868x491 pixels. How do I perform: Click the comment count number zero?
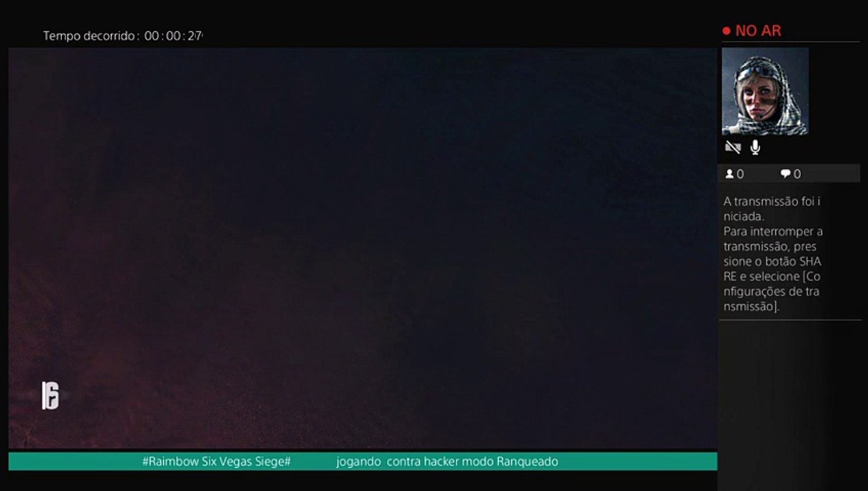[797, 174]
